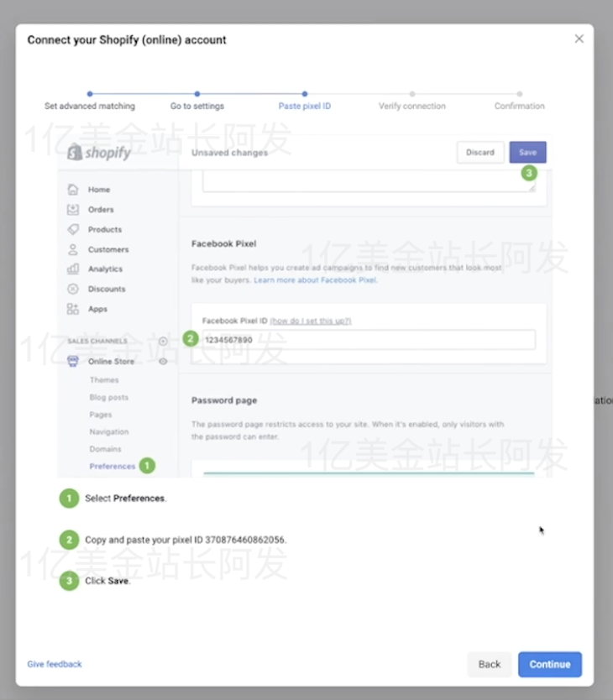Select the Go to settings step
This screenshot has width=613, height=700.
pos(197,106)
